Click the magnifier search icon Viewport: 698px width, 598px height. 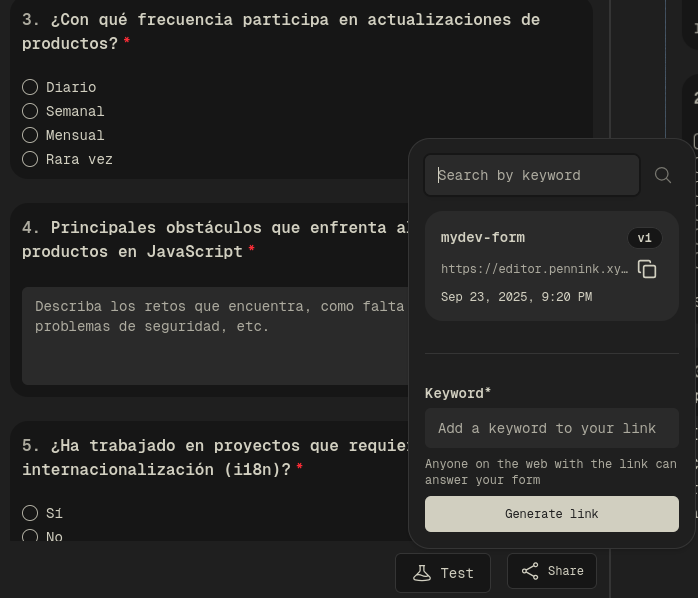tap(662, 175)
